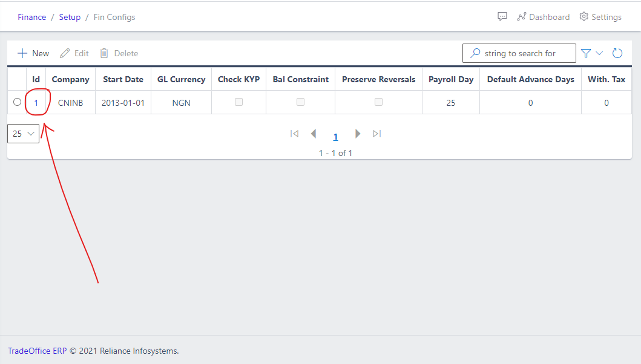Enable the Check KYP checkbox
The height and width of the screenshot is (364, 641).
239,102
